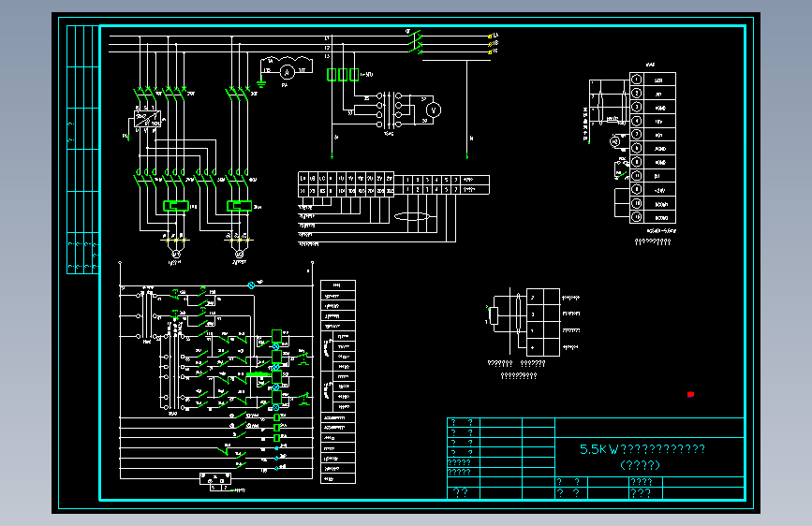Select the control transformer feeding the voltmeter
812x526 pixels.
pyautogui.click(x=389, y=110)
